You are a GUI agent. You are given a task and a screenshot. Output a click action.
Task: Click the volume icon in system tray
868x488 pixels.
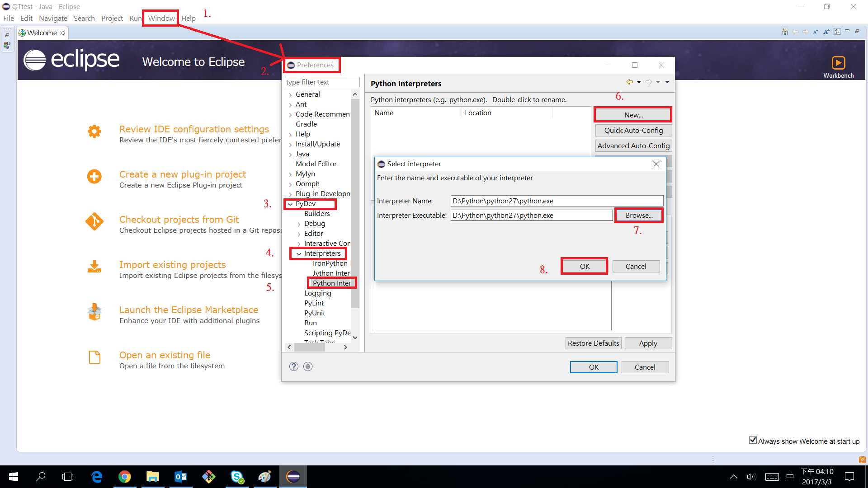click(751, 477)
